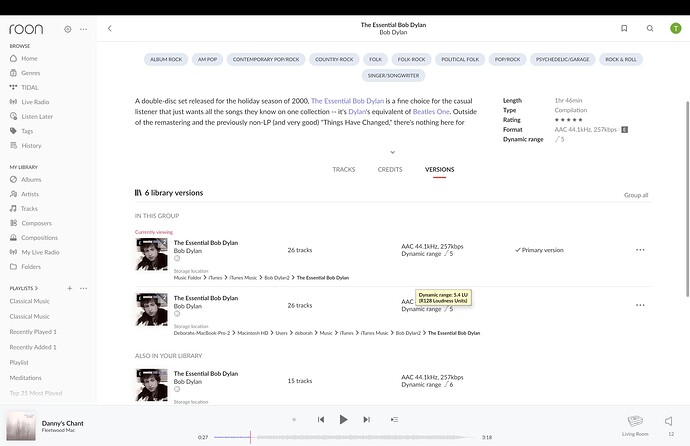Viewport: 690px width, 446px height.
Task: Open the Bob Dylan2 folder in first storage path
Action: coord(277,278)
